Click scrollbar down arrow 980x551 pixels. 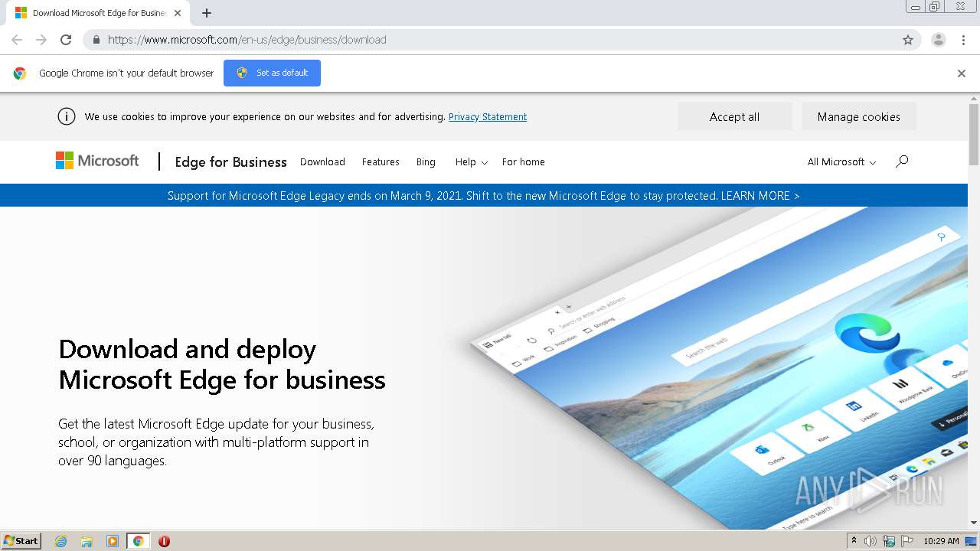[x=974, y=523]
